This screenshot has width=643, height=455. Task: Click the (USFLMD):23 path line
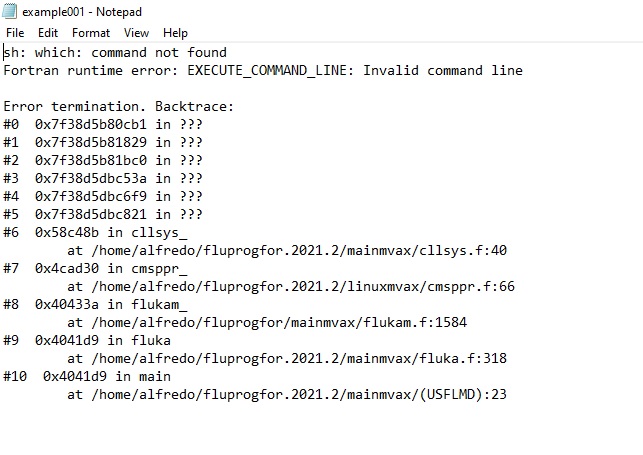[287, 394]
